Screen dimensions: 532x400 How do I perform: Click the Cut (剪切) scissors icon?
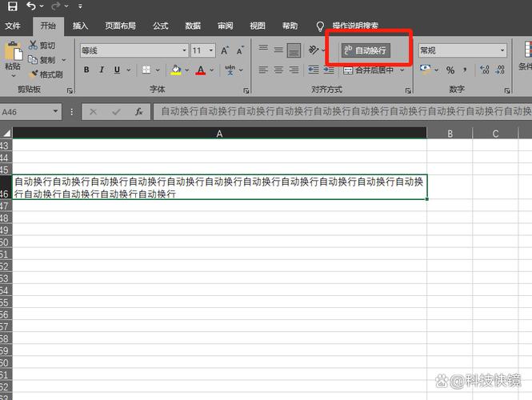[34, 46]
